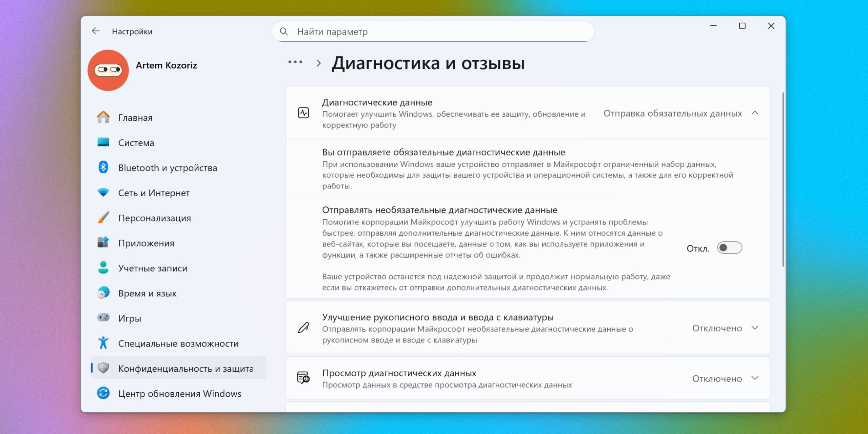This screenshot has height=434, width=868.
Task: Open Сеть и Интернет settings
Action: [154, 193]
